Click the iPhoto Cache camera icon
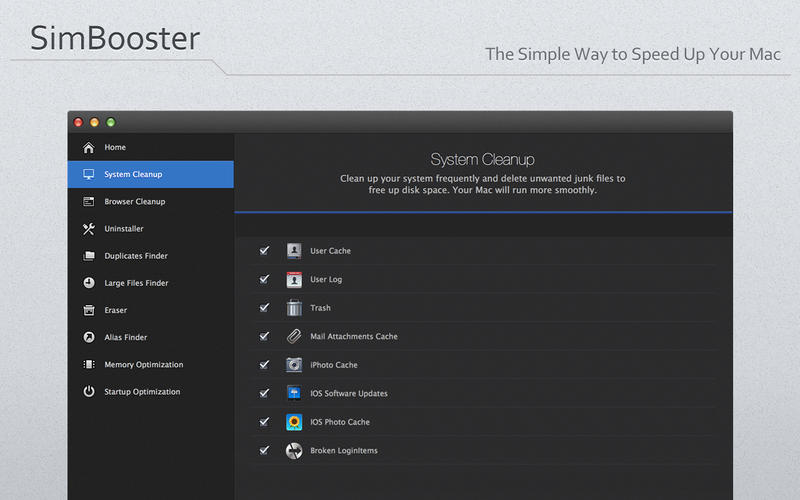Viewport: 800px width, 500px height. (x=294, y=365)
